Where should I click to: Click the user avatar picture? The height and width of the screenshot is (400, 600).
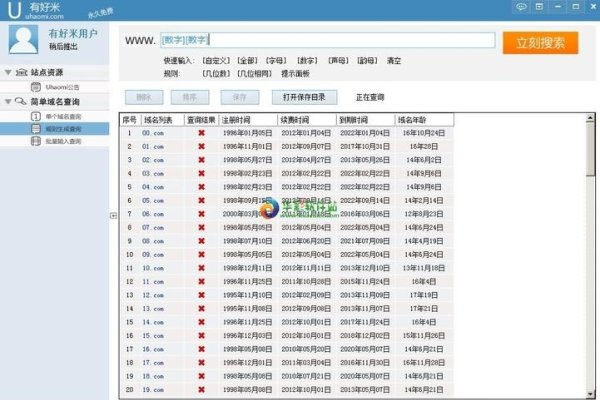(x=23, y=39)
